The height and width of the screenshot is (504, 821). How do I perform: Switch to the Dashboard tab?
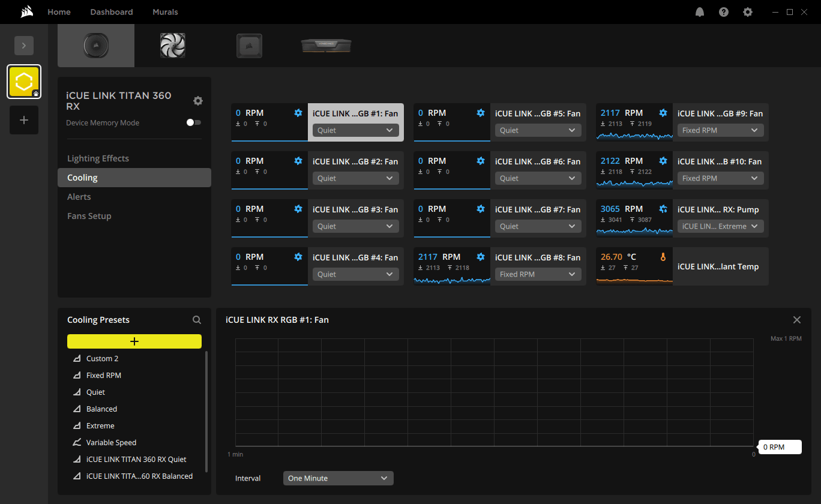(112, 12)
